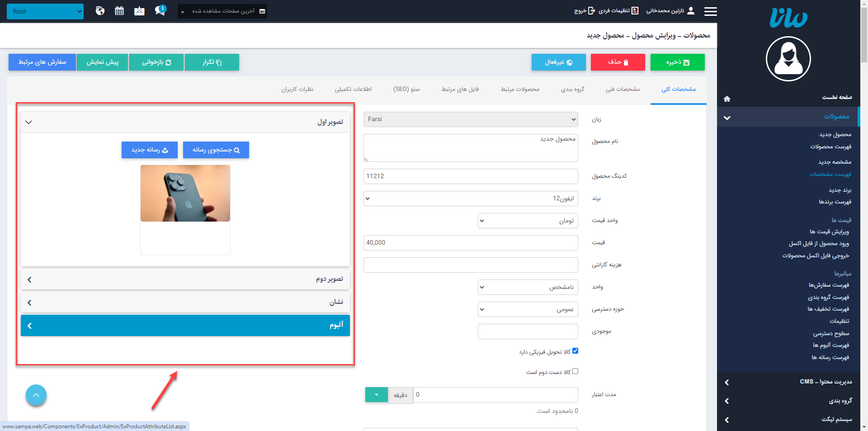The width and height of the screenshot is (868, 431).
Task: Uncheck کالا تحویل فیزیکی دارد
Action: (575, 350)
